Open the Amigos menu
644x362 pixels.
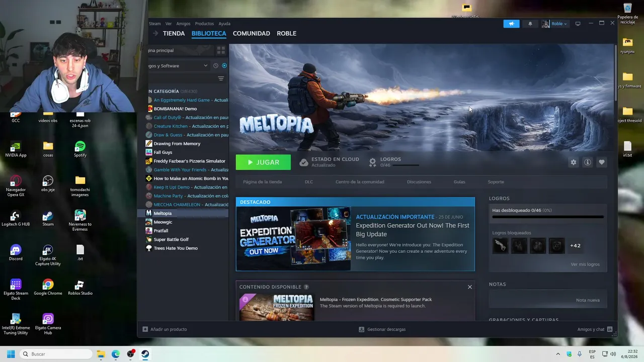[183, 24]
